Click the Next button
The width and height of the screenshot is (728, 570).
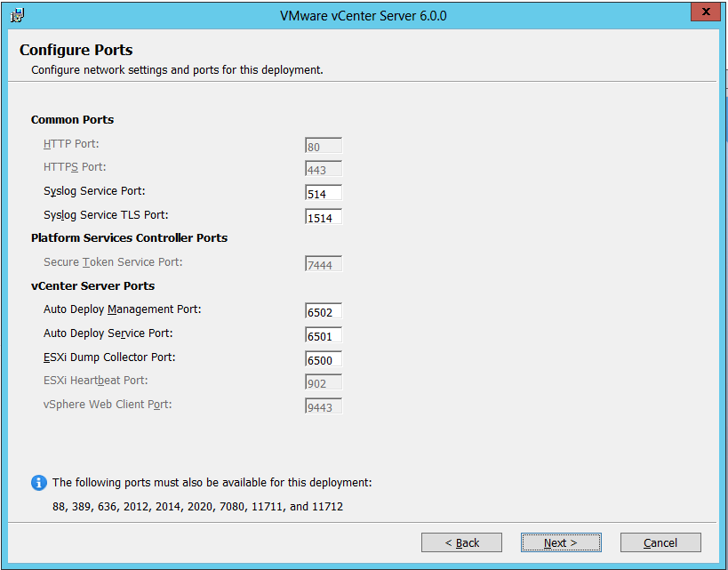pos(561,542)
